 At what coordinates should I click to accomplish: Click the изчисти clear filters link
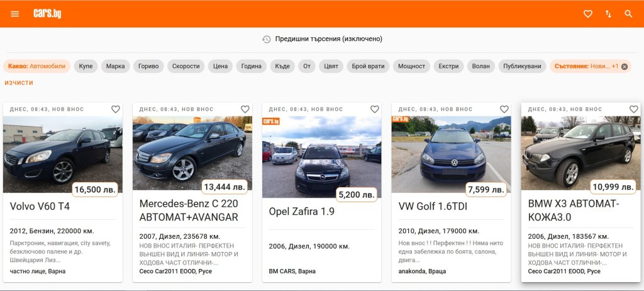point(19,83)
